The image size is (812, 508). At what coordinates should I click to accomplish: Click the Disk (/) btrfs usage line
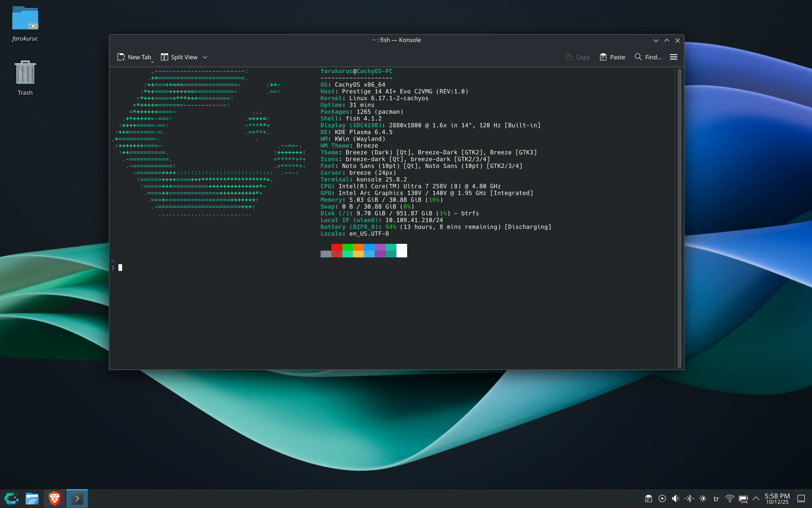point(400,213)
